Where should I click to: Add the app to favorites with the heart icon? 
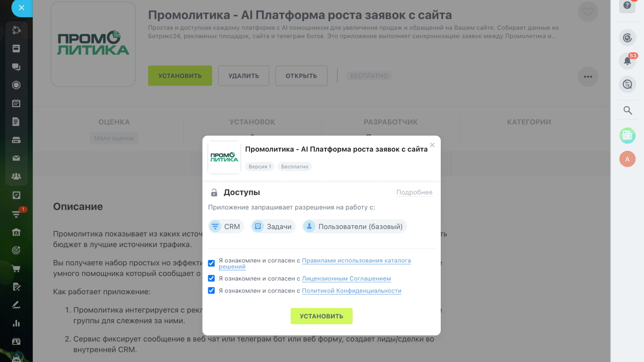click(588, 12)
